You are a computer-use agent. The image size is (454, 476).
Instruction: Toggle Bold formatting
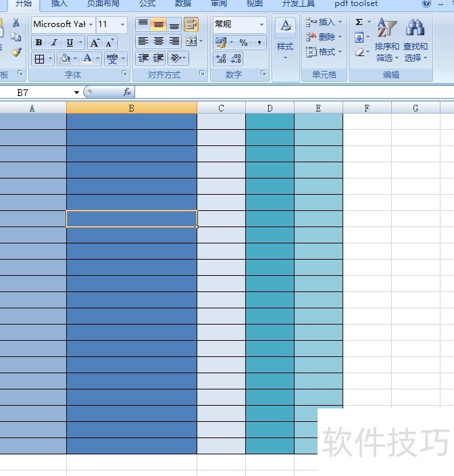(39, 43)
